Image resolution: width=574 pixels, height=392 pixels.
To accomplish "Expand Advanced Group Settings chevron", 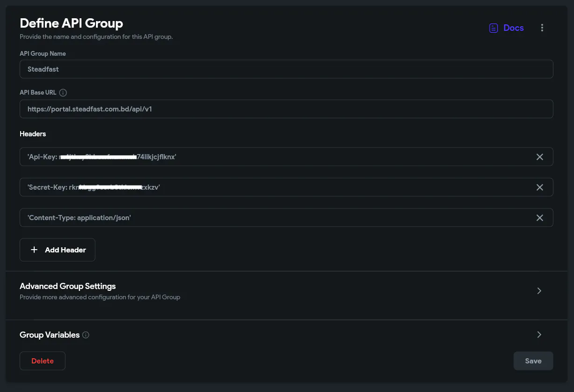I will pyautogui.click(x=539, y=291).
